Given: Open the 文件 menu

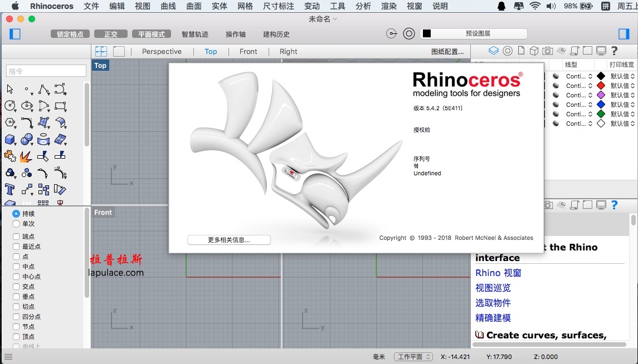Looking at the screenshot, I should pos(91,6).
